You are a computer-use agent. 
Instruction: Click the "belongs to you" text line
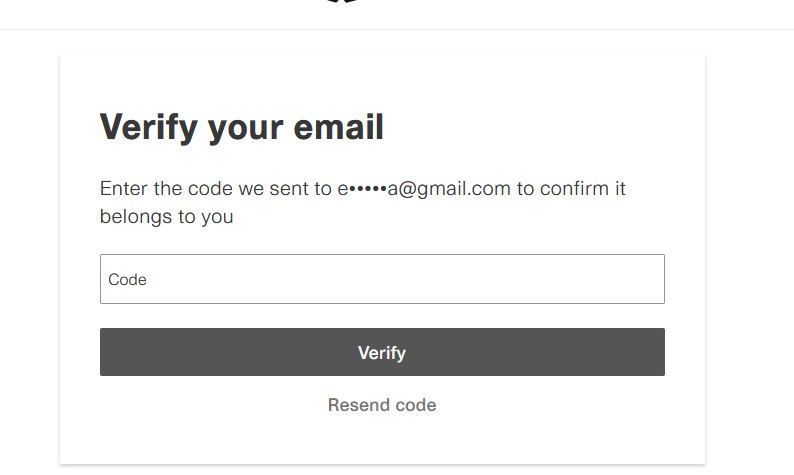(166, 216)
